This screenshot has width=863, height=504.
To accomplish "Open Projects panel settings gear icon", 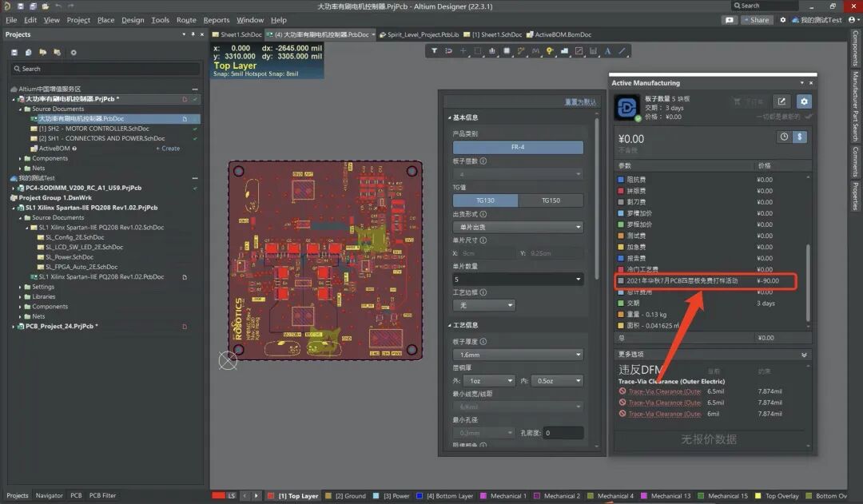I will click(74, 52).
